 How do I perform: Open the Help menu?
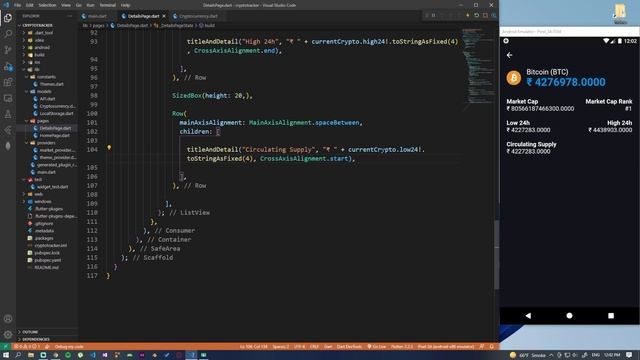tap(125, 5)
